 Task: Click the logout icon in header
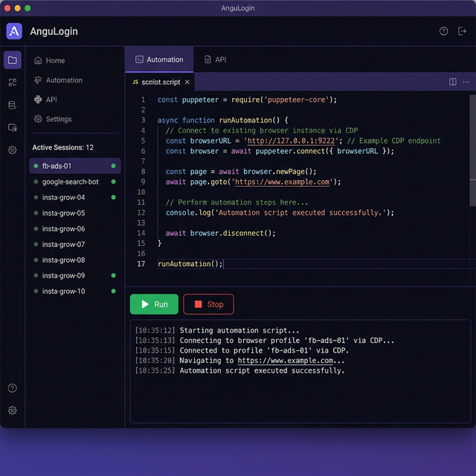(x=462, y=31)
